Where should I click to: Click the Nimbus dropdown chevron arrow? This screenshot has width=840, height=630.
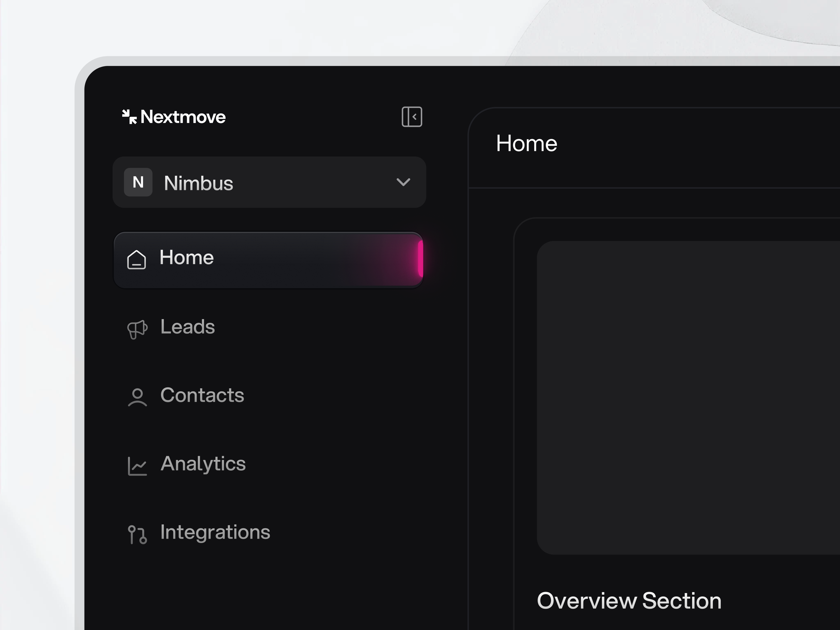tap(403, 182)
